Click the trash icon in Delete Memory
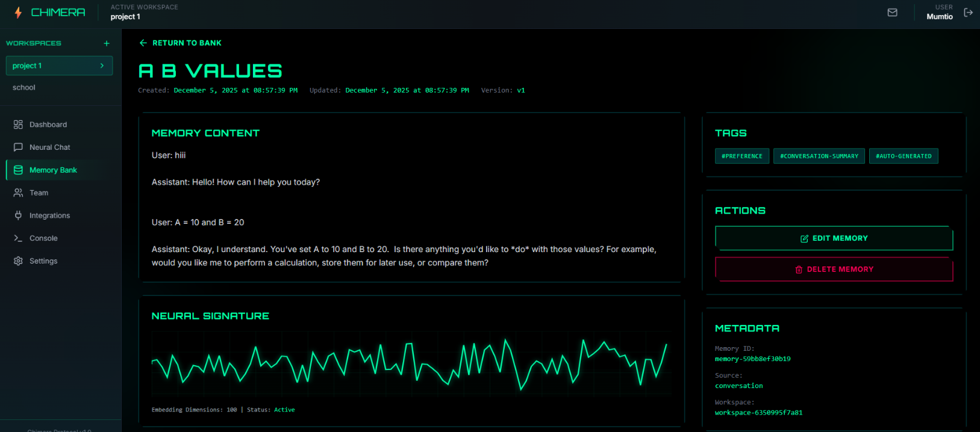 [799, 270]
